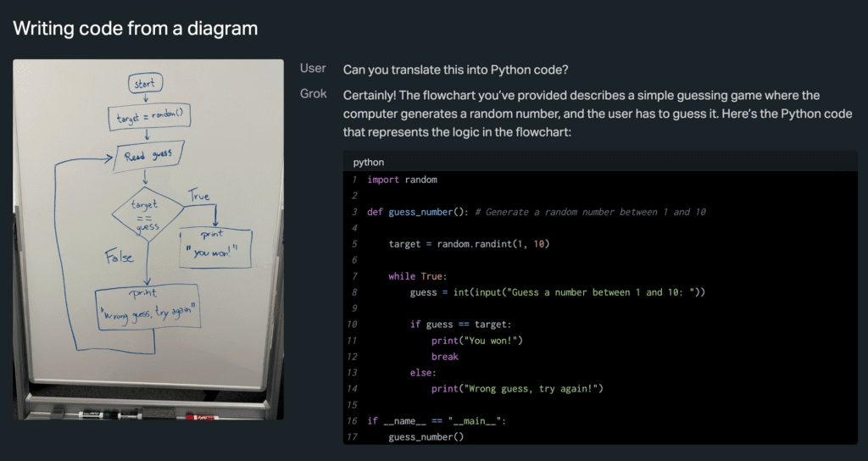Click the 'break' statement in the code

444,357
